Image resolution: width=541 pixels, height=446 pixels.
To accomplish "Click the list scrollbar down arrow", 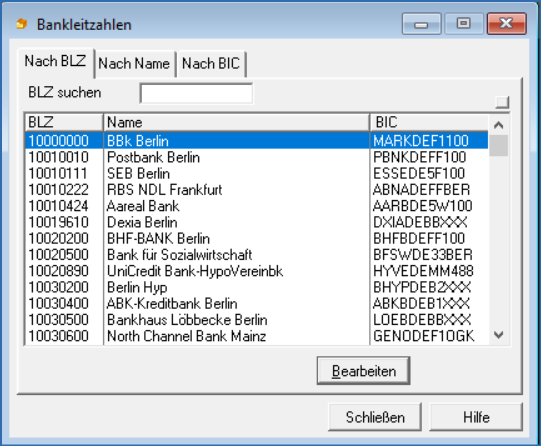I will pyautogui.click(x=498, y=335).
